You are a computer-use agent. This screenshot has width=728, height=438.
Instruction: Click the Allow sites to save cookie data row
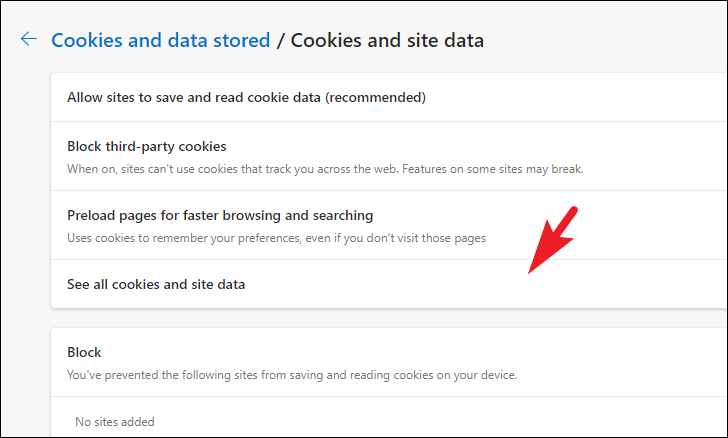(389, 97)
